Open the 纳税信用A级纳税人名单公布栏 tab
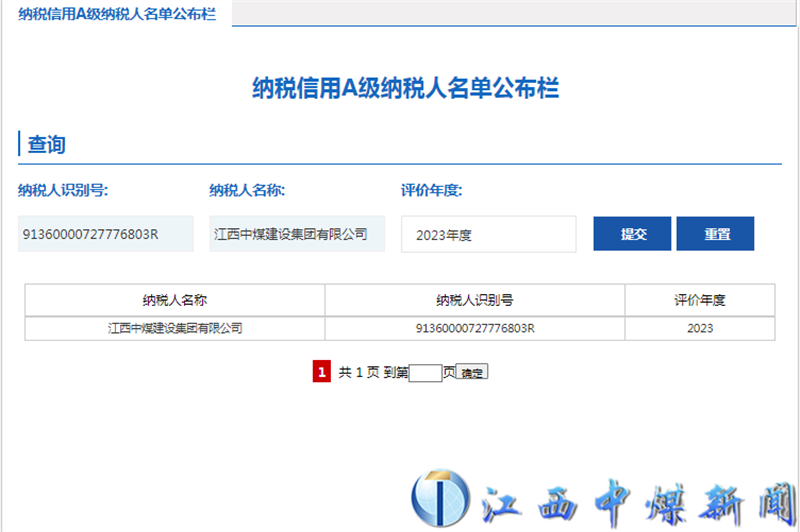This screenshot has height=532, width=800. pyautogui.click(x=117, y=14)
